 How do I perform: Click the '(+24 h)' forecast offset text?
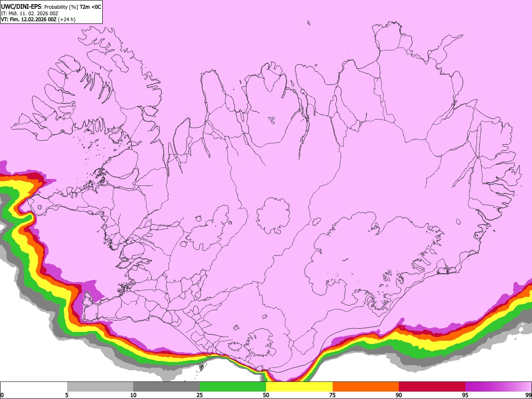(x=67, y=19)
